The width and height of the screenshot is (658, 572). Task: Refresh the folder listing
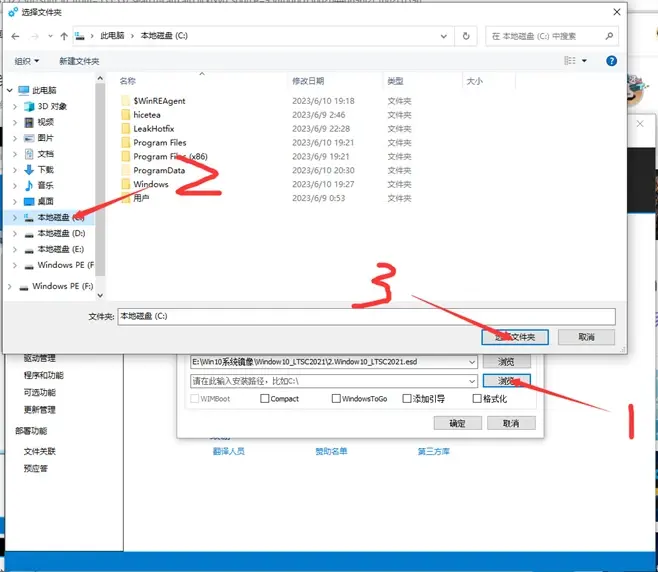pyautogui.click(x=466, y=36)
